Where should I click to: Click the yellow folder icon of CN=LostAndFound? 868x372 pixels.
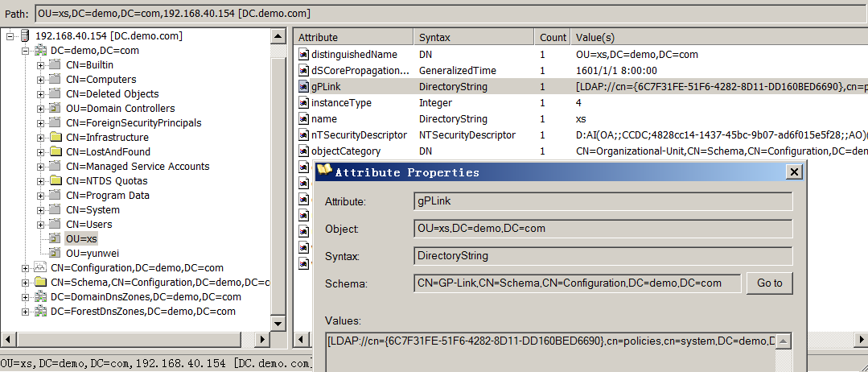click(55, 151)
